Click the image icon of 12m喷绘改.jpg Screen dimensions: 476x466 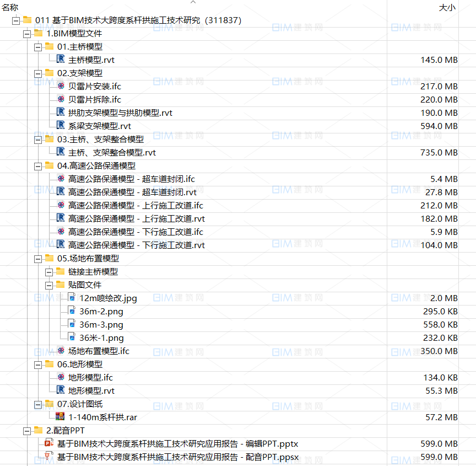coord(72,298)
